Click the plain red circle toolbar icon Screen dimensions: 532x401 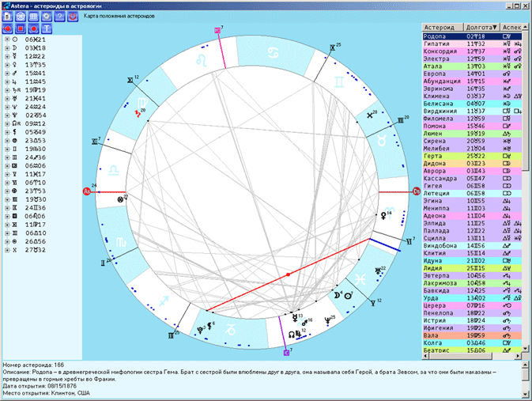[x=34, y=28]
